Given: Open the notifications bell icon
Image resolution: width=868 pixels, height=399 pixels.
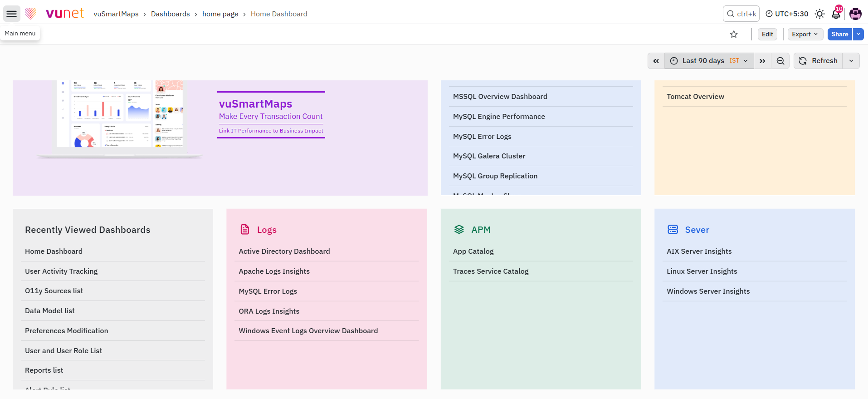Looking at the screenshot, I should (x=836, y=14).
